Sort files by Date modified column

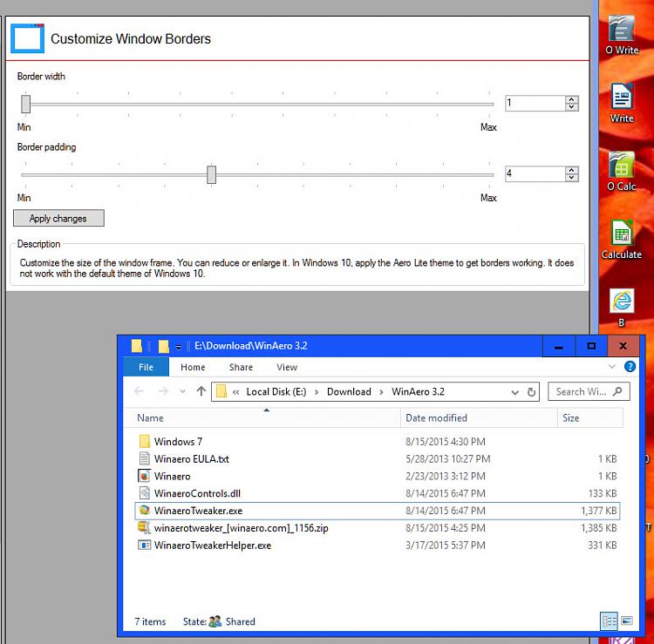[x=479, y=417]
